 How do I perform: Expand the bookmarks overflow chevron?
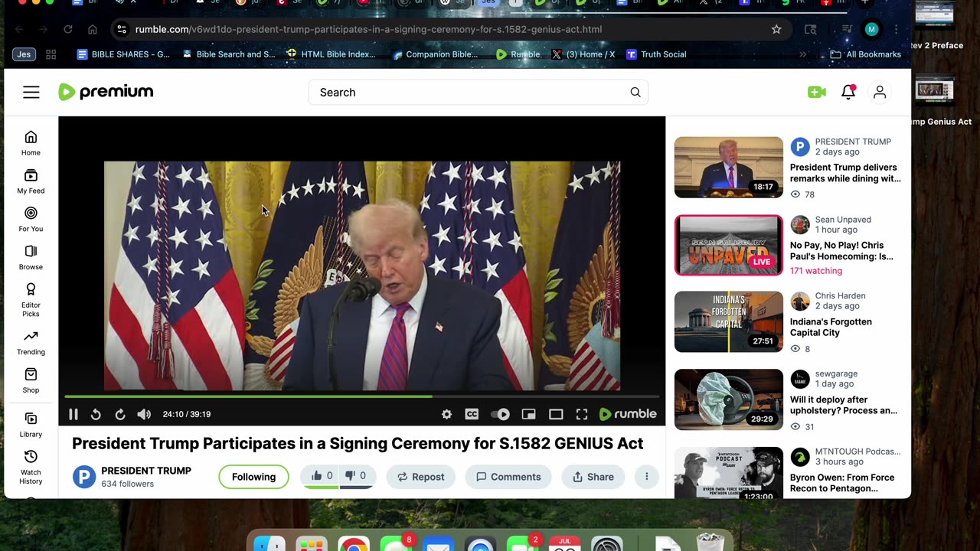[802, 54]
